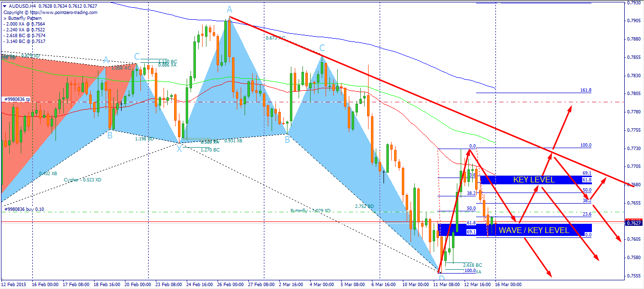644x289 pixels.
Task: Click the 0.7855 price axis label
Action: tap(634, 57)
